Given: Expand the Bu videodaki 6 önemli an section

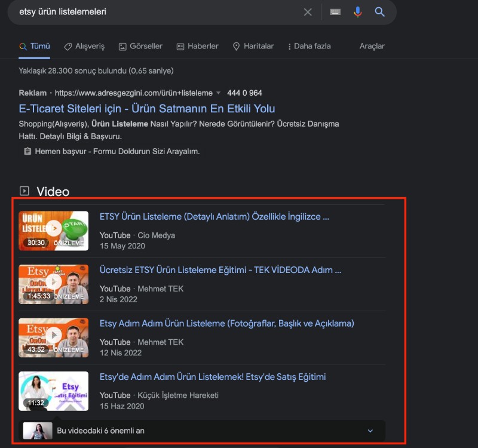Looking at the screenshot, I should point(370,431).
